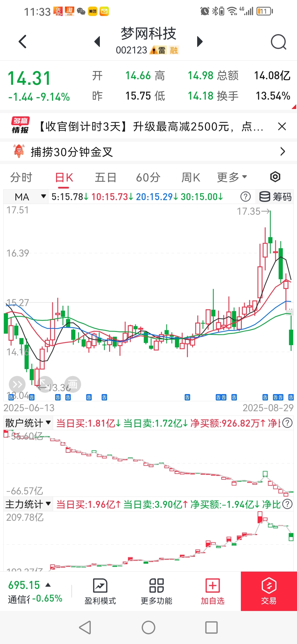Tap the 主力统计 help question icon

[287, 504]
